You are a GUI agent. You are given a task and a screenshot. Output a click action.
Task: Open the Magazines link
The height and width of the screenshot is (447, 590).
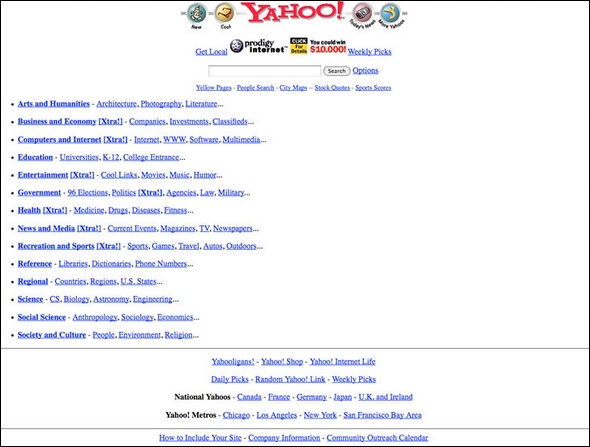tap(178, 228)
